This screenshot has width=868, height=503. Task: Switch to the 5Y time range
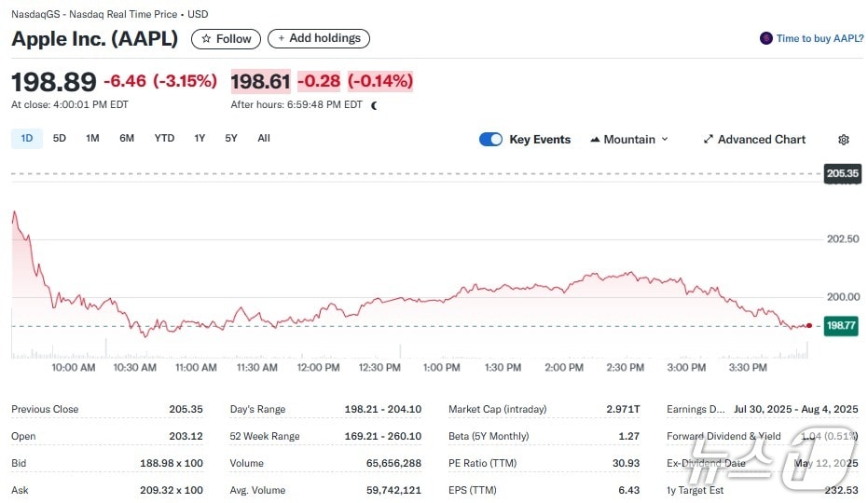tap(231, 139)
